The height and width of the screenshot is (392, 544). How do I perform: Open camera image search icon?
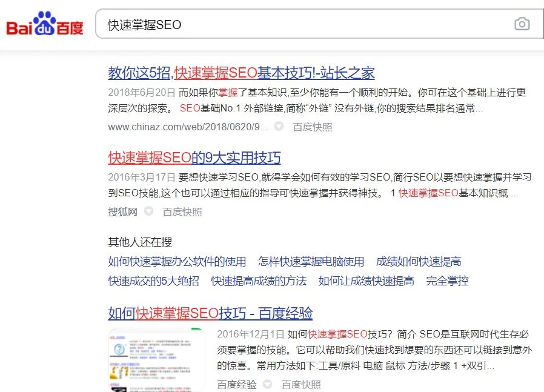pyautogui.click(x=522, y=24)
